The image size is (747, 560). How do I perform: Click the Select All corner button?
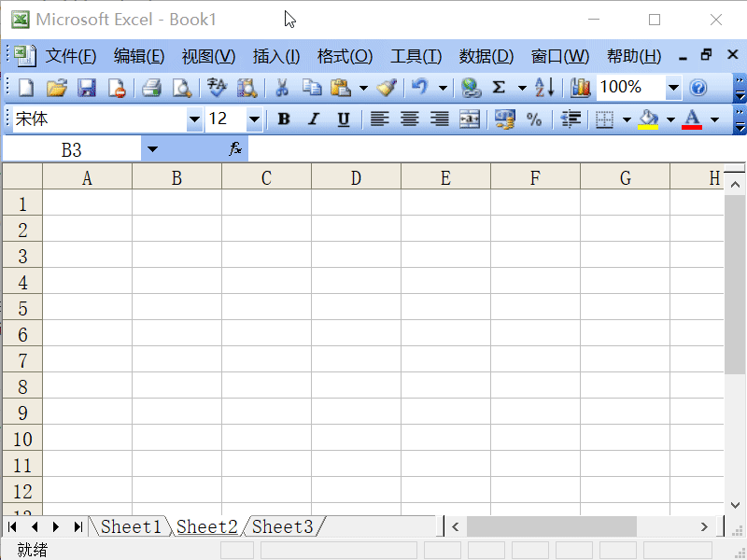click(22, 176)
